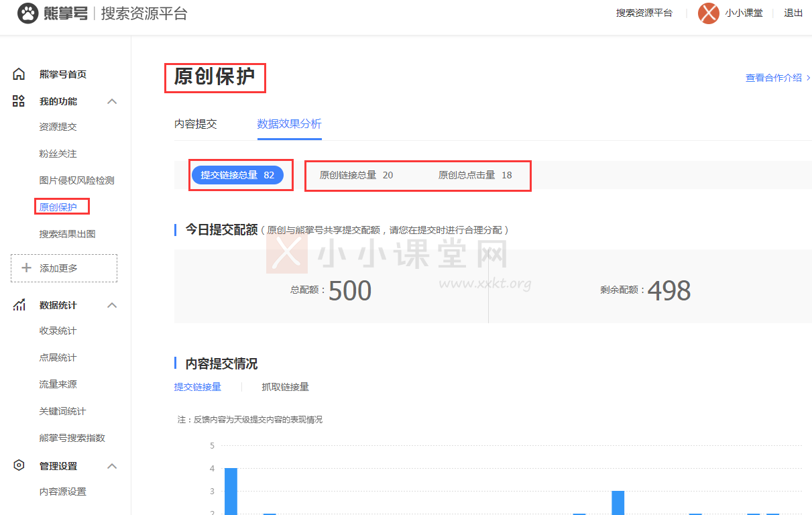The width and height of the screenshot is (812, 515).
Task: Click the 总配额 500 value
Action: click(x=349, y=290)
